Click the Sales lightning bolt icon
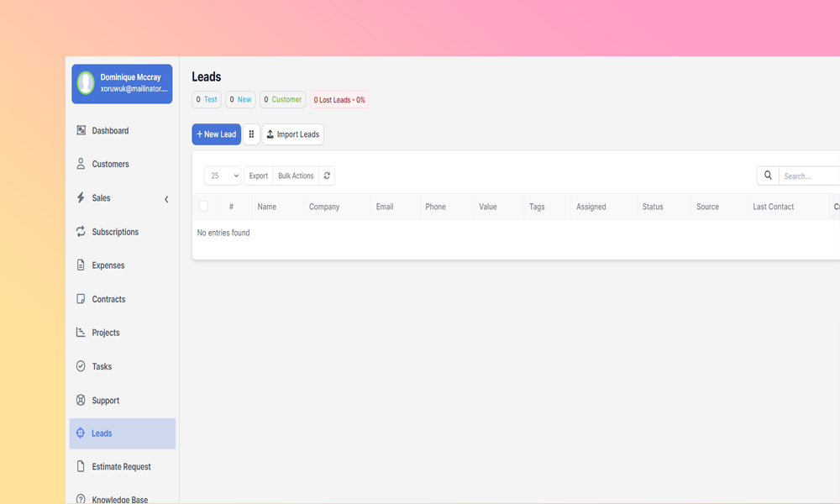This screenshot has height=504, width=840. coord(81,197)
